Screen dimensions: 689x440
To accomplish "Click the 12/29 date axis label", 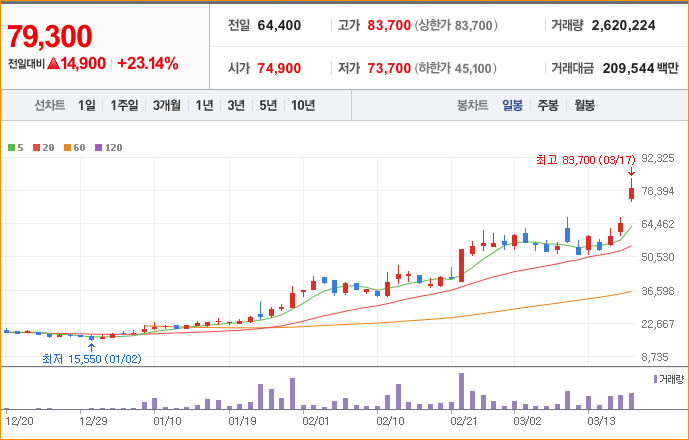I will pyautogui.click(x=93, y=422).
